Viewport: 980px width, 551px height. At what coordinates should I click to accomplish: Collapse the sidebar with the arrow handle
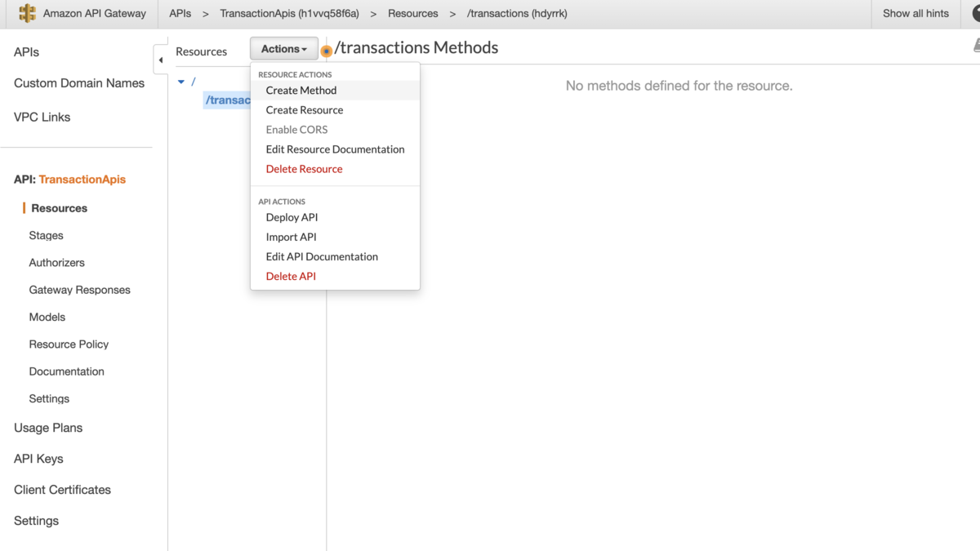[x=160, y=60]
